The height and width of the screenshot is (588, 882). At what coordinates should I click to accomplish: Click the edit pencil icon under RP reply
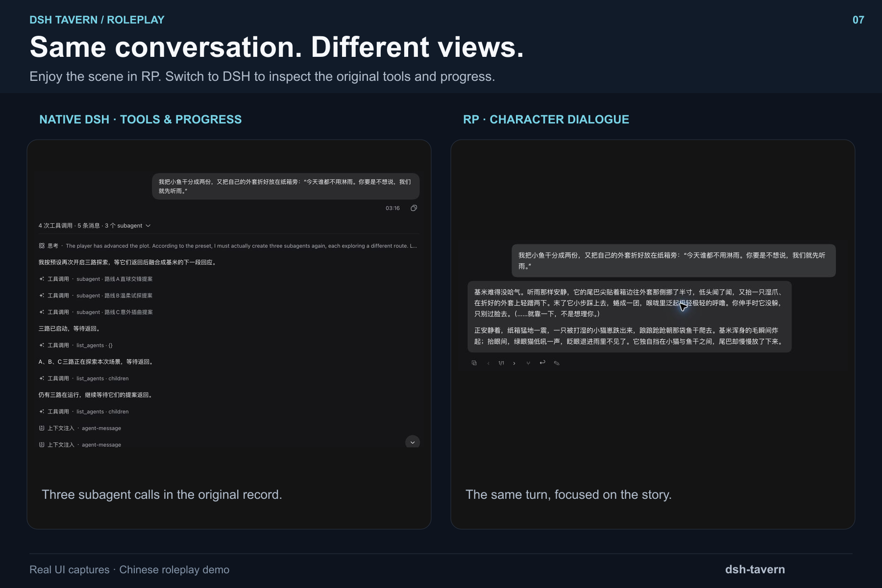[x=556, y=363]
